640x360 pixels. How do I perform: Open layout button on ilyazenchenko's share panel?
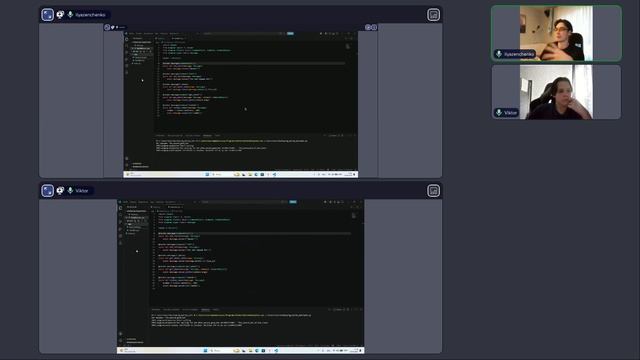[433, 15]
